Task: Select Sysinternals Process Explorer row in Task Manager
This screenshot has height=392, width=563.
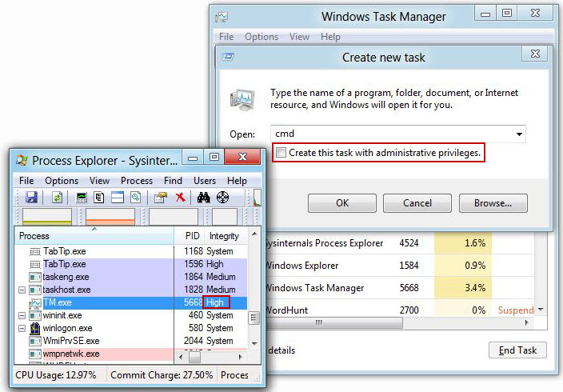Action: click(401, 243)
